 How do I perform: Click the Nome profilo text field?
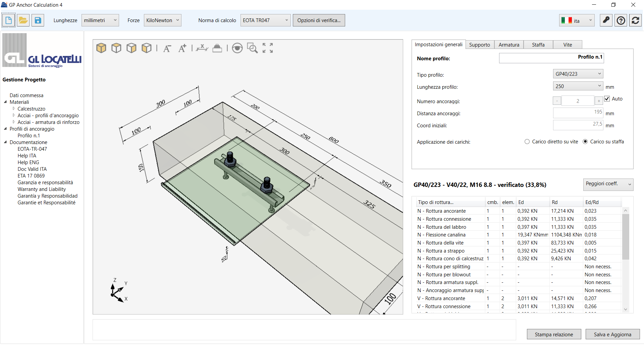[551, 58]
